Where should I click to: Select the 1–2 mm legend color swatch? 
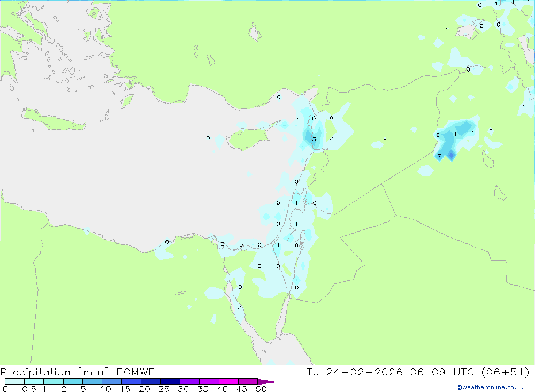pyautogui.click(x=53, y=381)
